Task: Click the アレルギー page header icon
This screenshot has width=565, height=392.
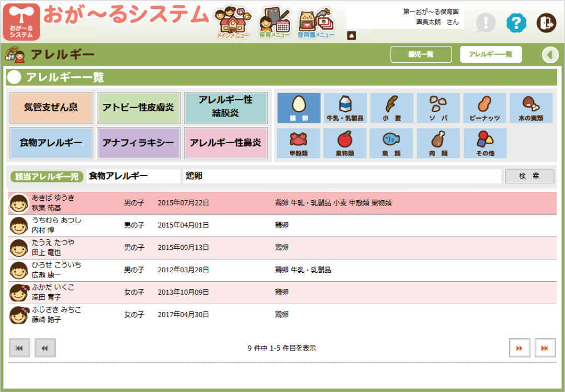Action: pos(15,55)
